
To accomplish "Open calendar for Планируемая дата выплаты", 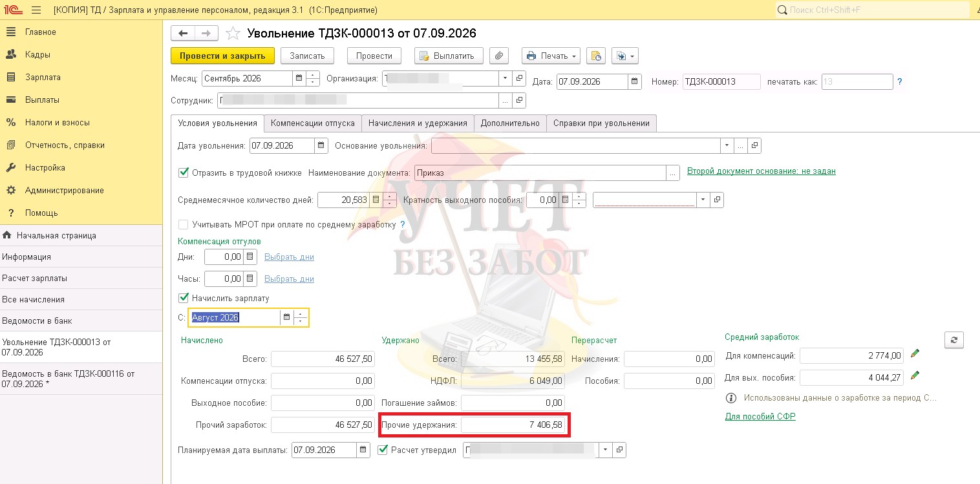I will (x=364, y=450).
